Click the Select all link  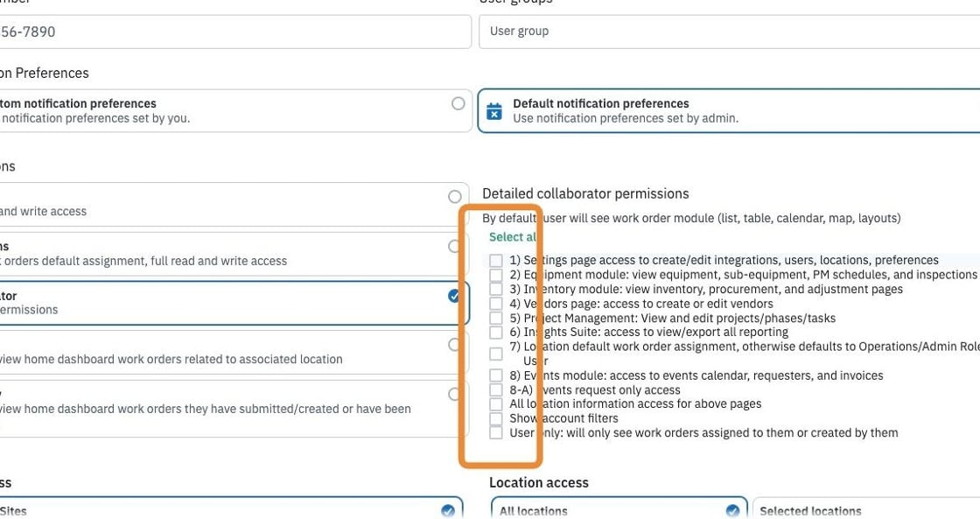click(x=513, y=237)
